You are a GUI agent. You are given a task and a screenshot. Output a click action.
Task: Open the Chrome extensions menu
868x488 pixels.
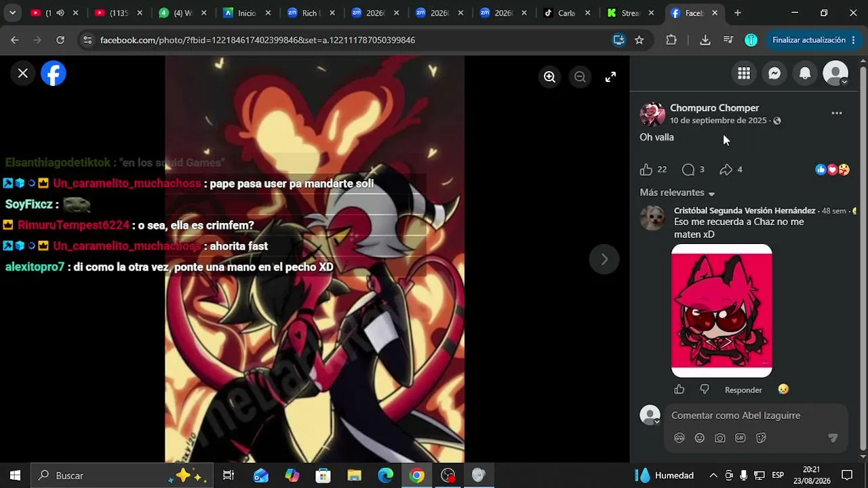(x=671, y=40)
